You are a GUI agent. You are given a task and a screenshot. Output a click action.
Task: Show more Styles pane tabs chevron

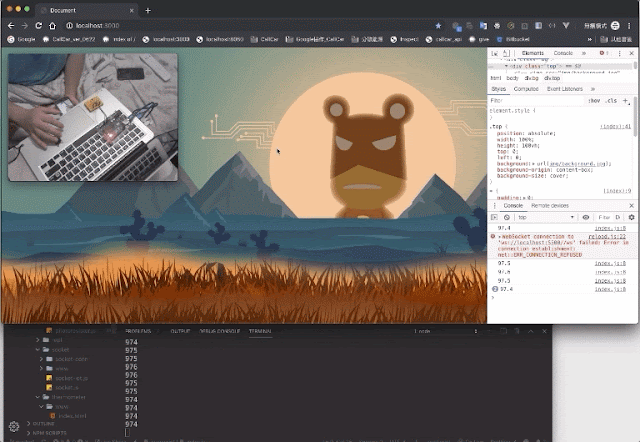click(x=593, y=89)
